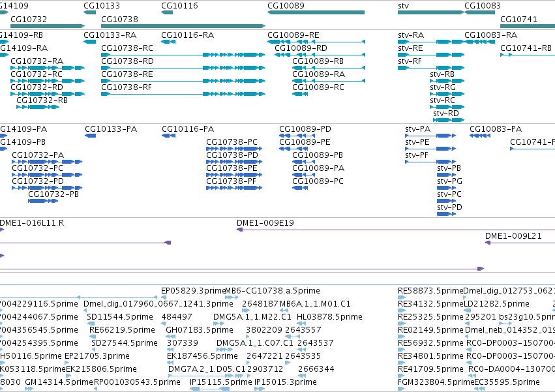
Task: Click transcript stv-RD
Action: pyautogui.click(x=449, y=120)
